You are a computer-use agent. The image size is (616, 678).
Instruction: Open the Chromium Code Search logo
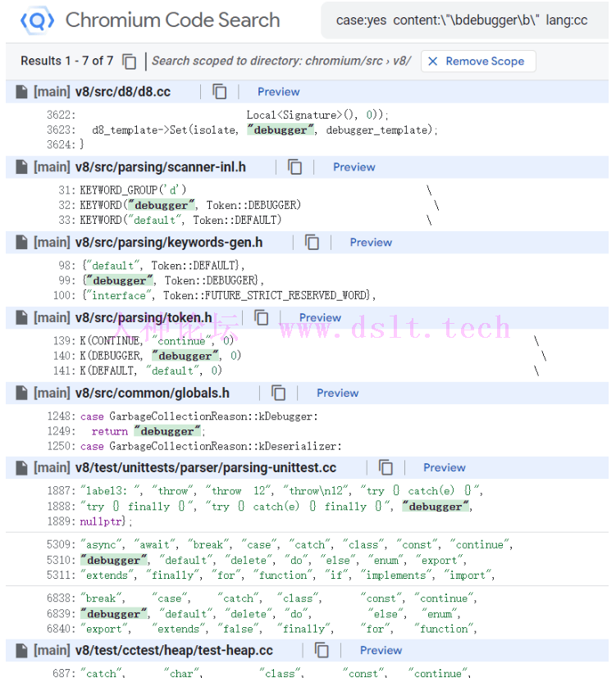tap(38, 20)
